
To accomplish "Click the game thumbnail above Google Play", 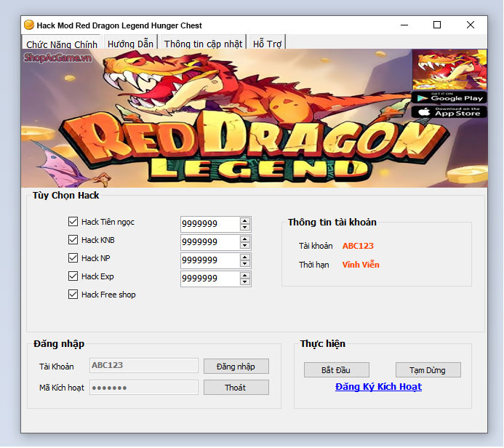I will (449, 69).
